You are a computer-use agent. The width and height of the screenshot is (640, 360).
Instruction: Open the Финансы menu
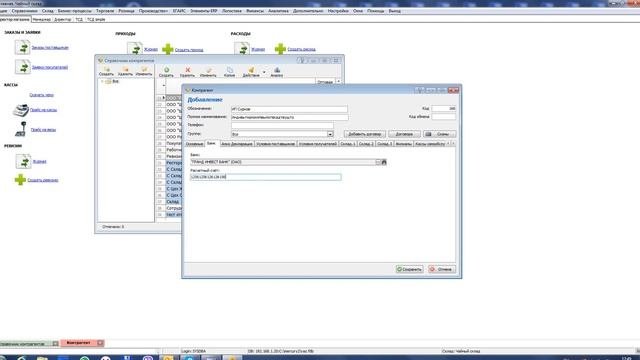(255, 11)
